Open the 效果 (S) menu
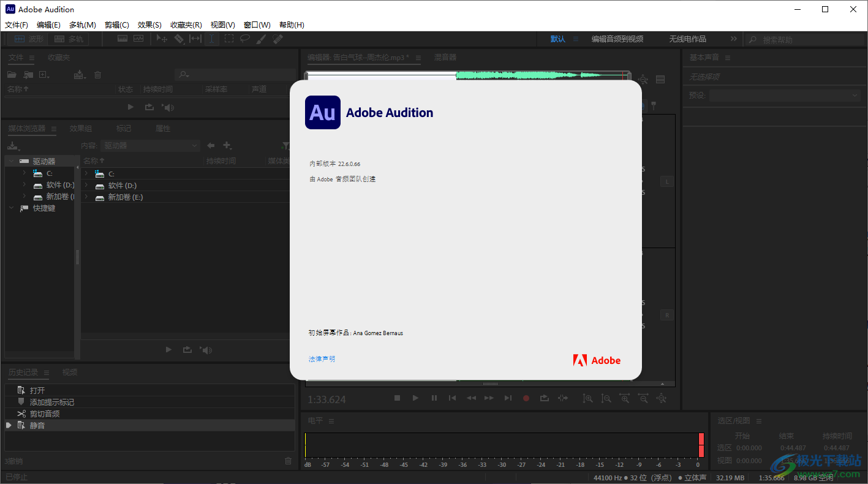The height and width of the screenshot is (484, 868). click(149, 25)
